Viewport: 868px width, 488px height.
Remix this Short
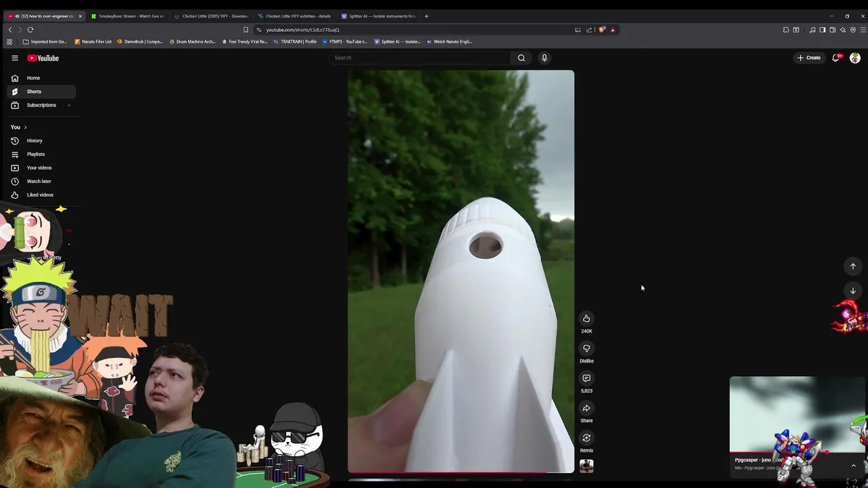[x=587, y=438]
